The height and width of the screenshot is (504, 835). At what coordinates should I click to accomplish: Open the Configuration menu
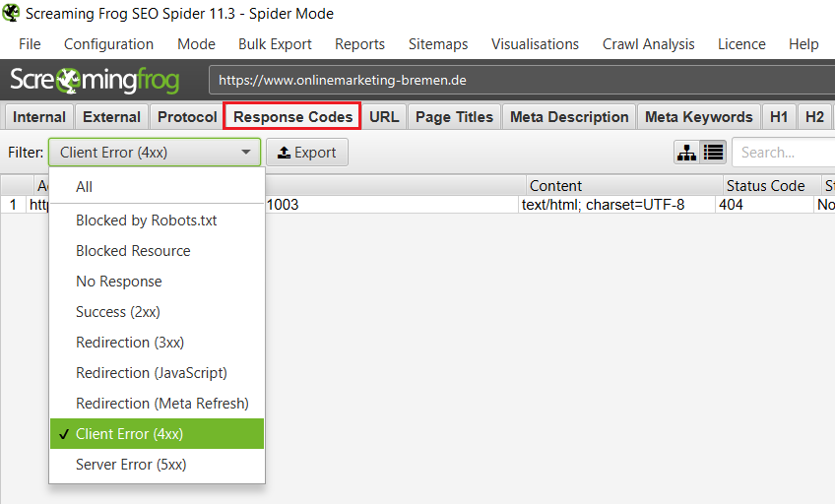coord(108,44)
